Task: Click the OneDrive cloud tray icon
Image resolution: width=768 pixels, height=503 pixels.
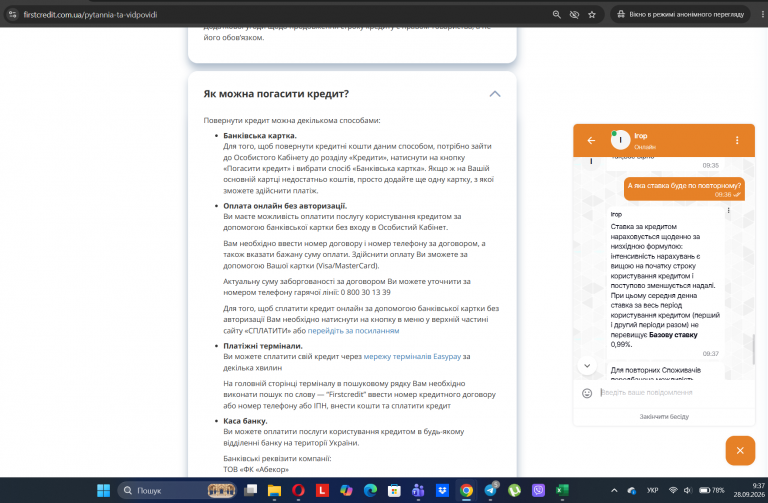Action: 632,490
